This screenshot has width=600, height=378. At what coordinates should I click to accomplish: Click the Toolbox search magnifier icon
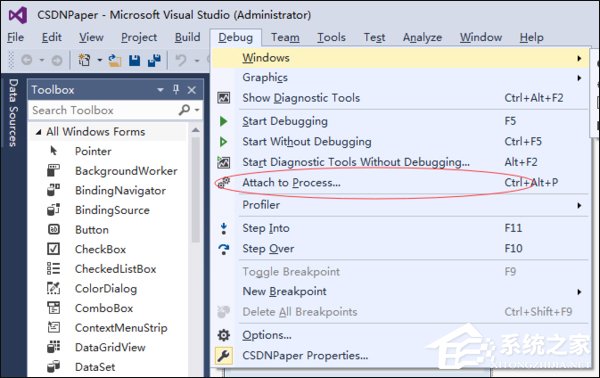coord(184,110)
